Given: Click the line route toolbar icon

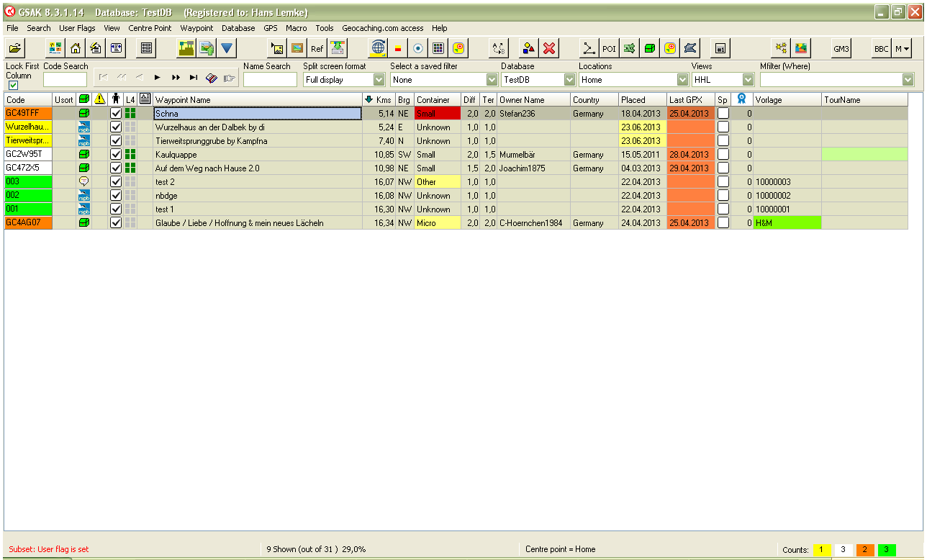Looking at the screenshot, I should click(x=589, y=48).
